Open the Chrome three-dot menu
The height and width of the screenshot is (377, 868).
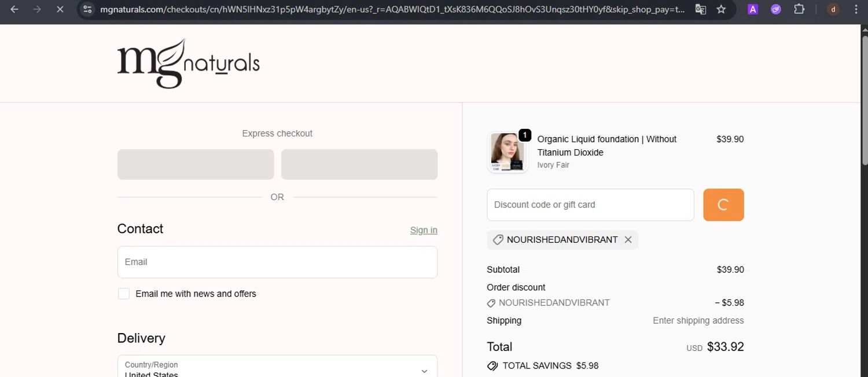[856, 9]
